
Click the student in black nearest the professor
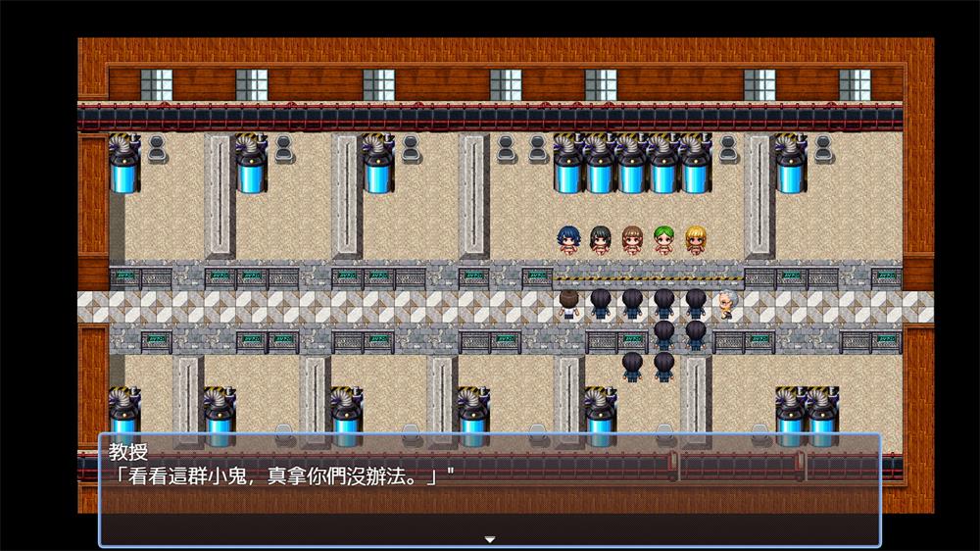pyautogui.click(x=696, y=303)
